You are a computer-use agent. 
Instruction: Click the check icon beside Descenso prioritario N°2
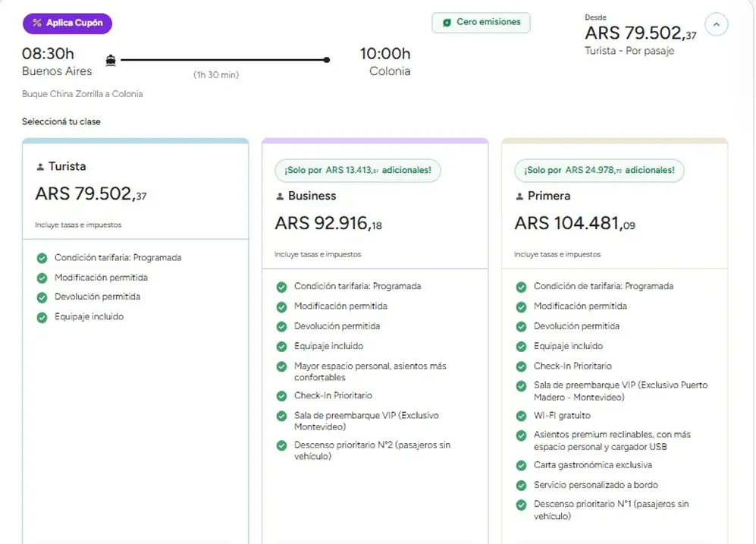point(281,445)
